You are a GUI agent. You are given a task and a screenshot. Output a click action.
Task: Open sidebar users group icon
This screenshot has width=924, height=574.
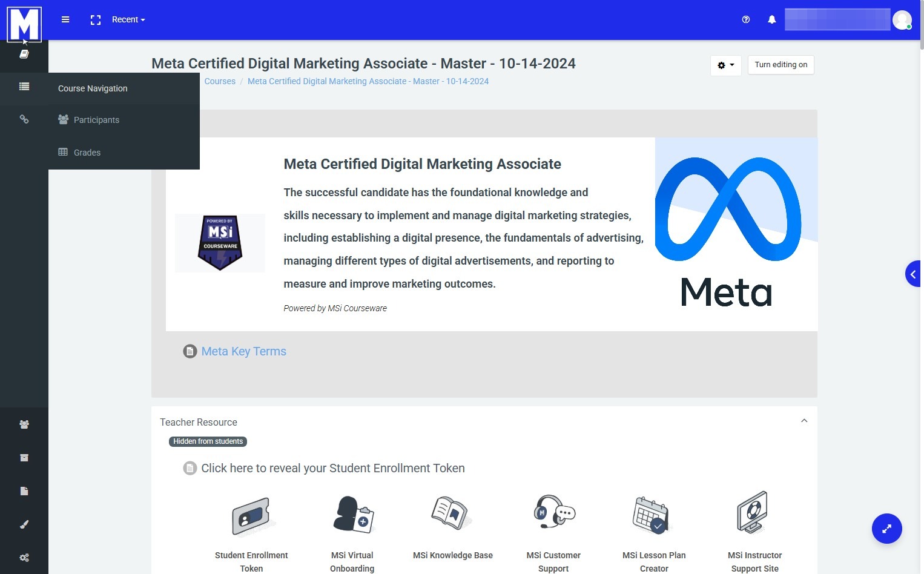pos(24,424)
